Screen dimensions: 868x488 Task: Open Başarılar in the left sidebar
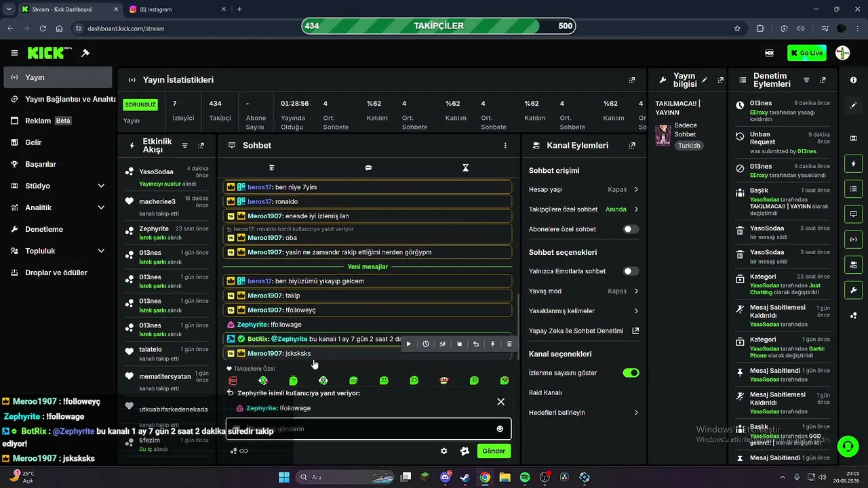point(58,164)
